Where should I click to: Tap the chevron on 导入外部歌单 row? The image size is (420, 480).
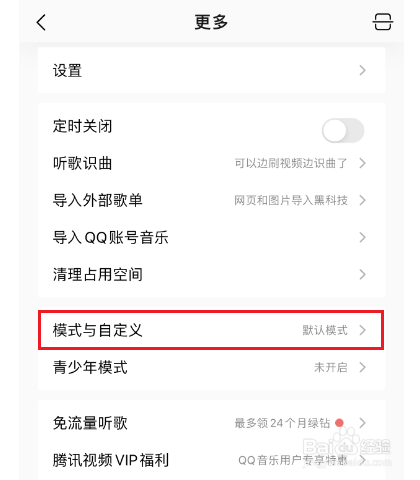(x=363, y=200)
